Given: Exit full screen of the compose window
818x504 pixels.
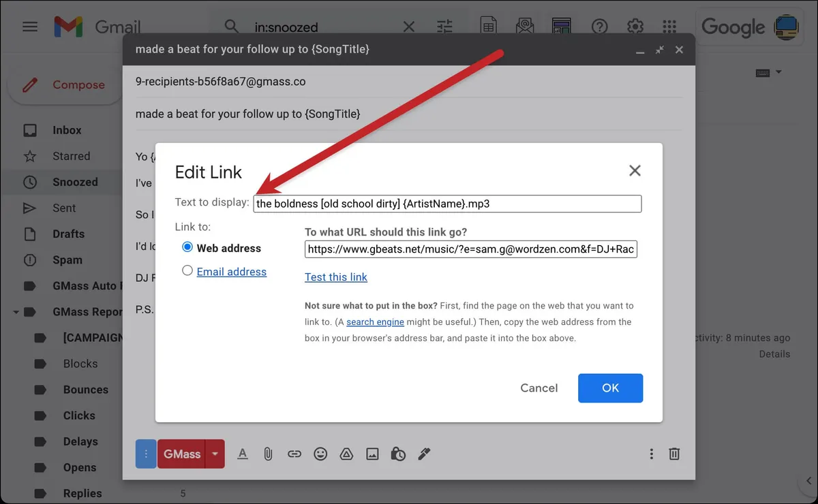Looking at the screenshot, I should pos(659,50).
